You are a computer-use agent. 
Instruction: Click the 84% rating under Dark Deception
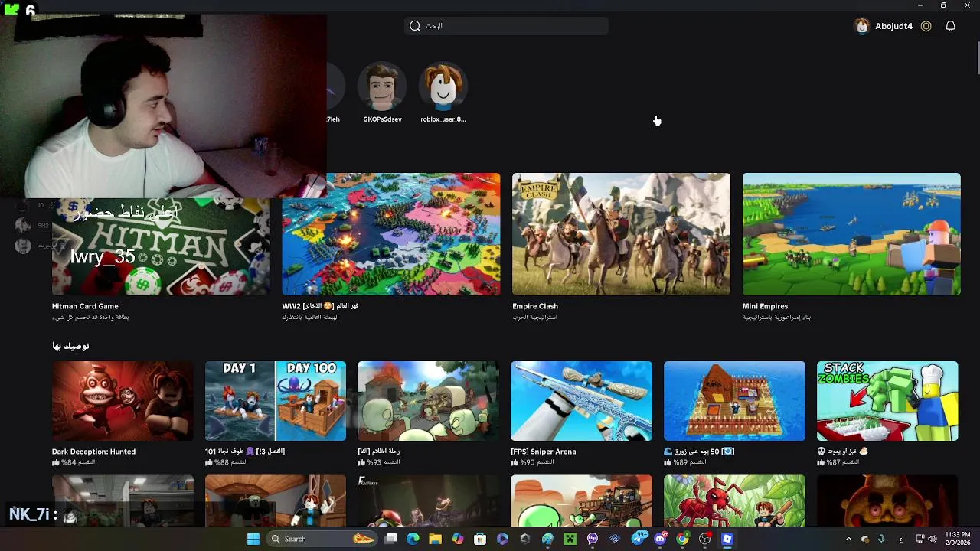[73, 462]
